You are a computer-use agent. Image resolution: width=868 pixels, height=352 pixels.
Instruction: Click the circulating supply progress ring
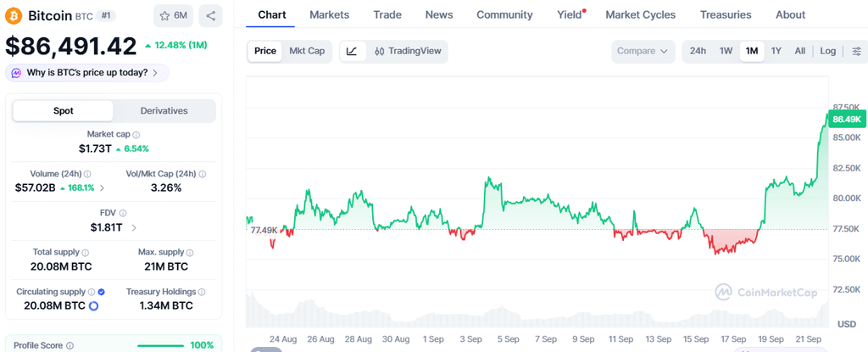(93, 305)
